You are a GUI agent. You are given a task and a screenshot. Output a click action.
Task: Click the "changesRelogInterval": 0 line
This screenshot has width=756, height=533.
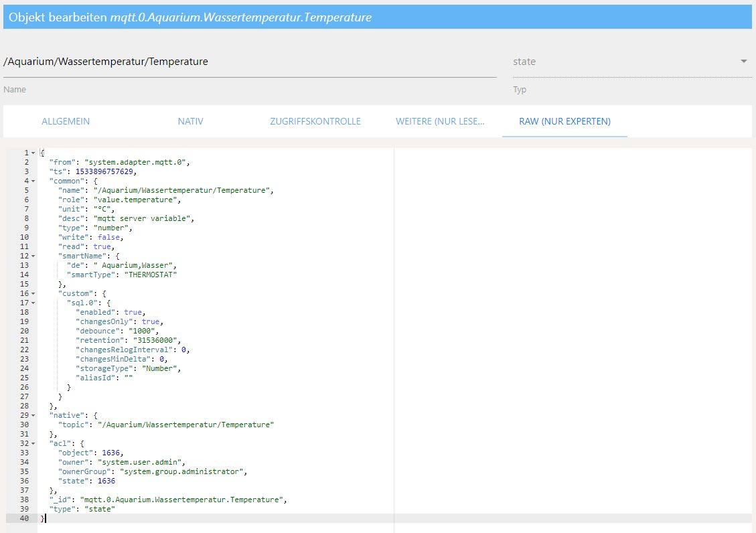coord(133,350)
